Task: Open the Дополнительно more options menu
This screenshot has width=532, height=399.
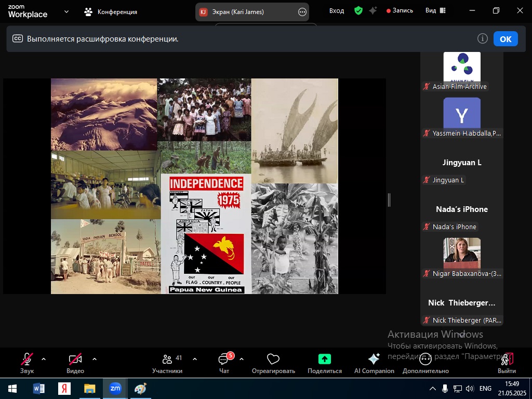Action: (425, 363)
